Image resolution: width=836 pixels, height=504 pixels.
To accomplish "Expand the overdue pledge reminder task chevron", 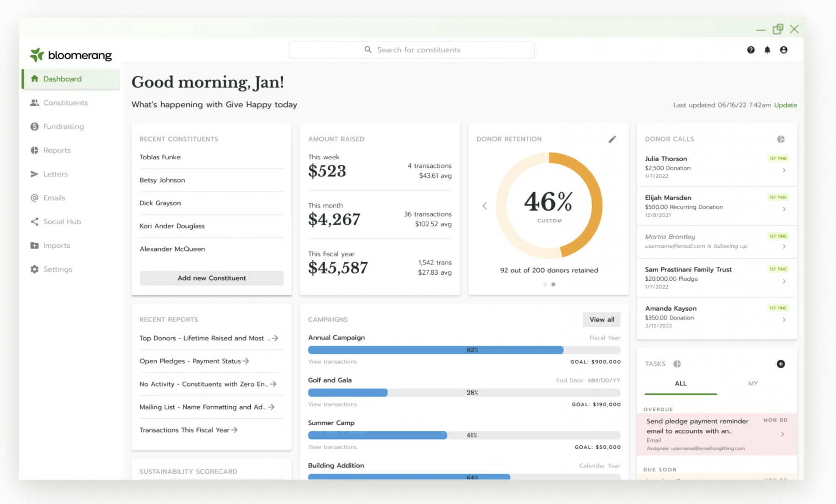I will tap(783, 434).
